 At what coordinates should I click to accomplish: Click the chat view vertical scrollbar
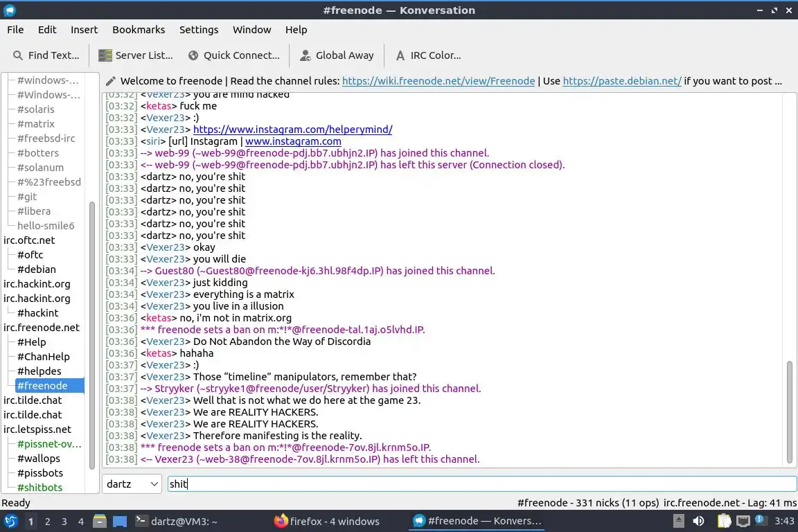(790, 412)
